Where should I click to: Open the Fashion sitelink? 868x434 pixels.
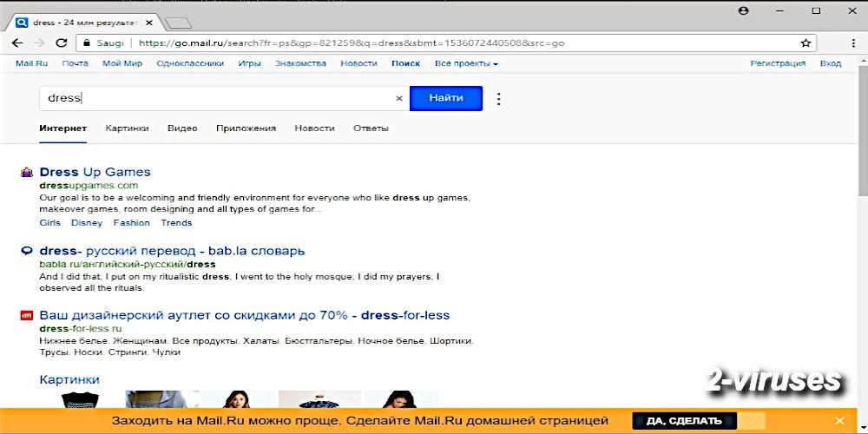pyautogui.click(x=132, y=223)
